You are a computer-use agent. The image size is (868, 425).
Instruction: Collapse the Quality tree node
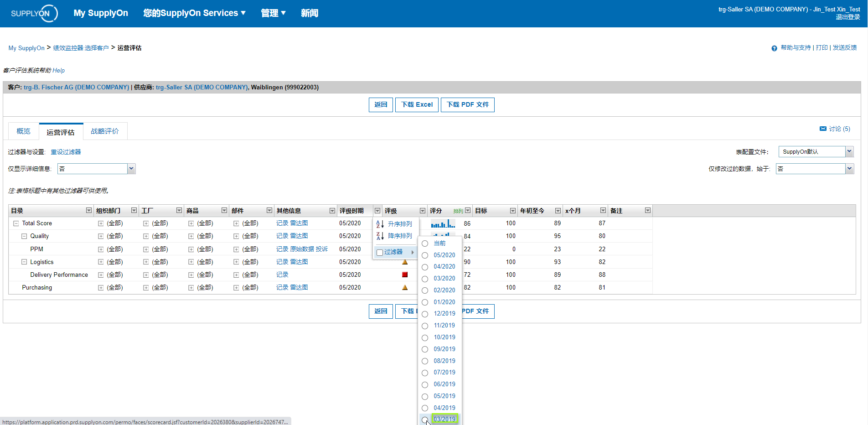click(24, 236)
